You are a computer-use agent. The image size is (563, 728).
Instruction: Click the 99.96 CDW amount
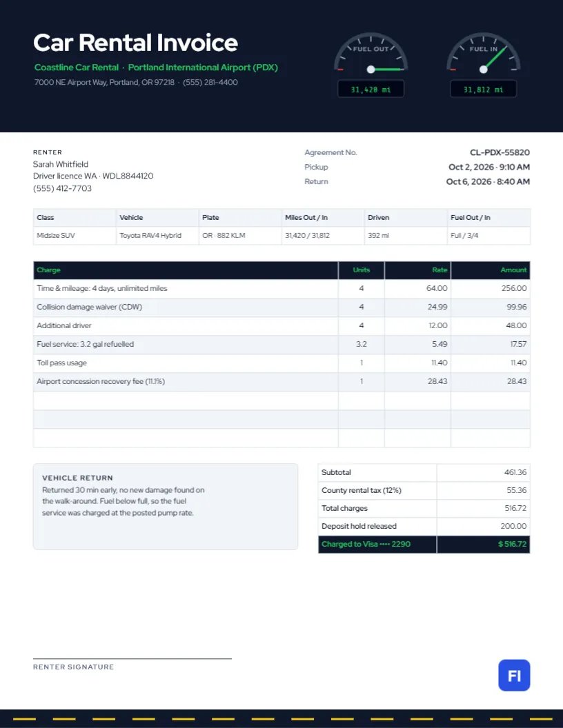point(517,307)
